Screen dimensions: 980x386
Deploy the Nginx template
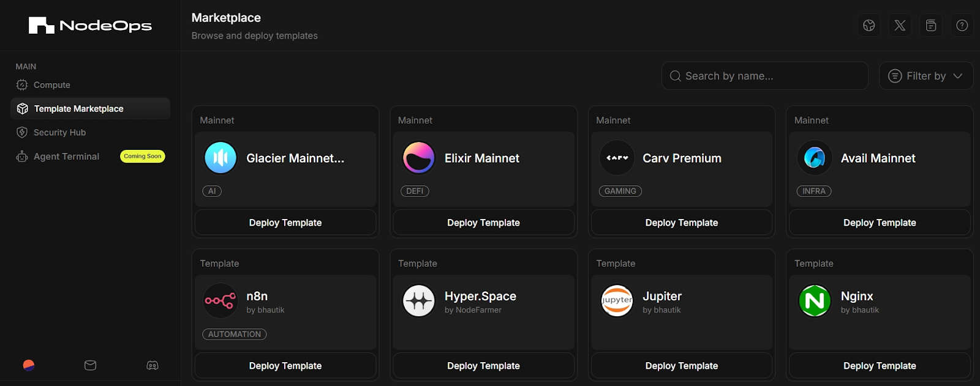880,366
